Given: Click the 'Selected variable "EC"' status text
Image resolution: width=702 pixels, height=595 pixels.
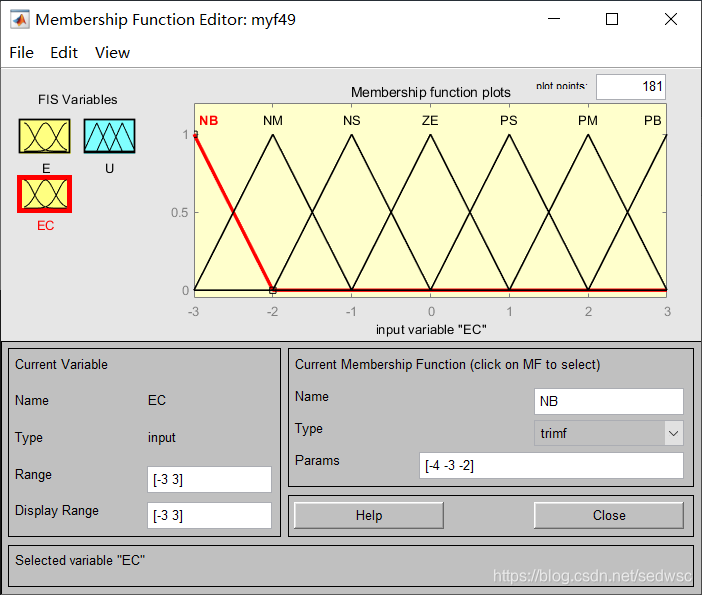Looking at the screenshot, I should pos(80,561).
